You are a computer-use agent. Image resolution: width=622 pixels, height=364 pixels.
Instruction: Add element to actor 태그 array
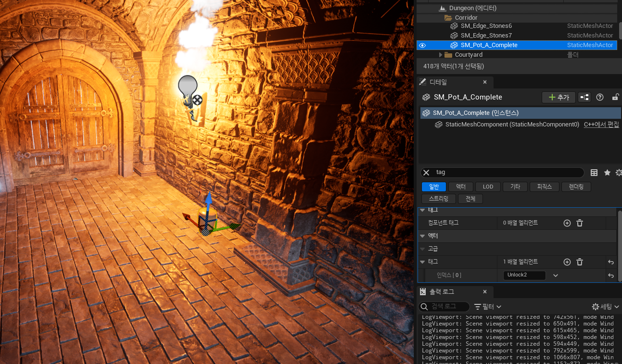(x=567, y=262)
